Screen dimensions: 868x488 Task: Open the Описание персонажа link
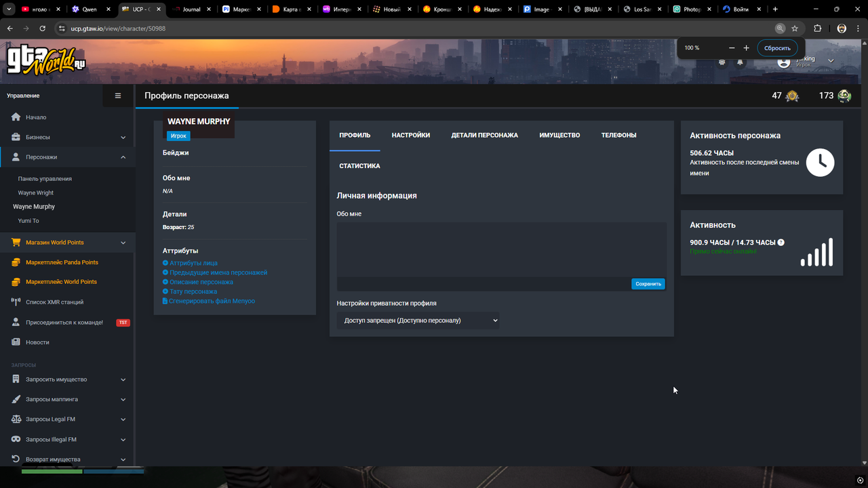click(x=201, y=282)
